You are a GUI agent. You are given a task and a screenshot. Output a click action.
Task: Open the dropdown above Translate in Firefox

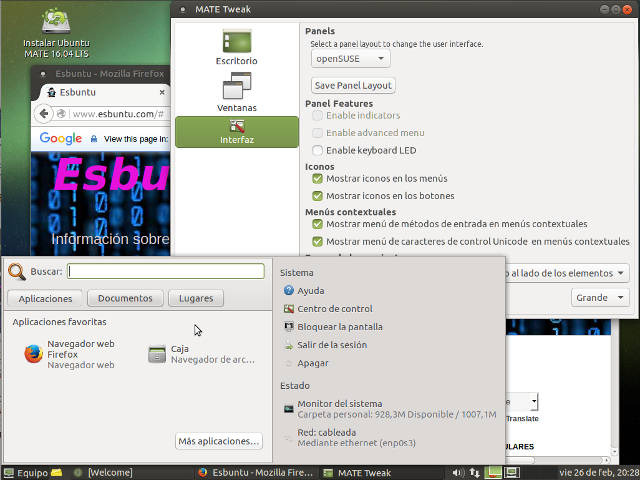tap(522, 402)
